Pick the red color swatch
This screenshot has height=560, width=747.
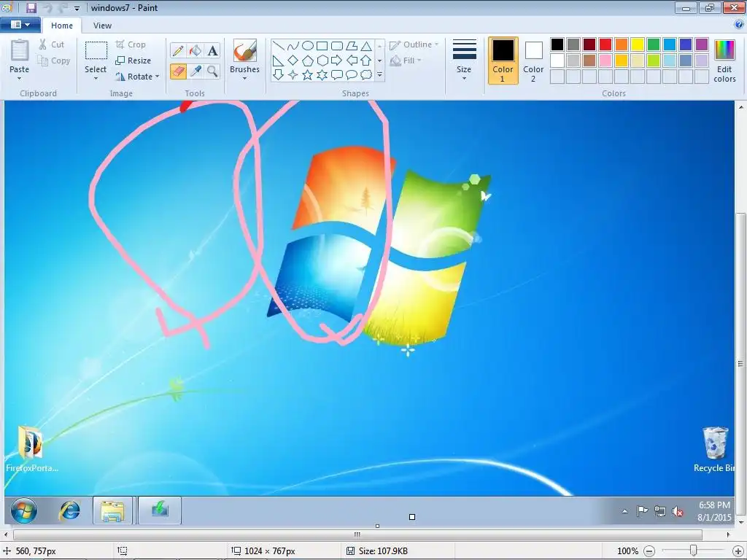(x=605, y=44)
